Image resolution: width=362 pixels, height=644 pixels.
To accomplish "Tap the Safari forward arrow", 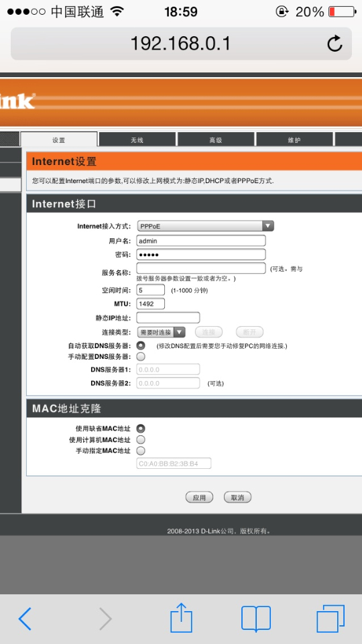I will 105,618.
